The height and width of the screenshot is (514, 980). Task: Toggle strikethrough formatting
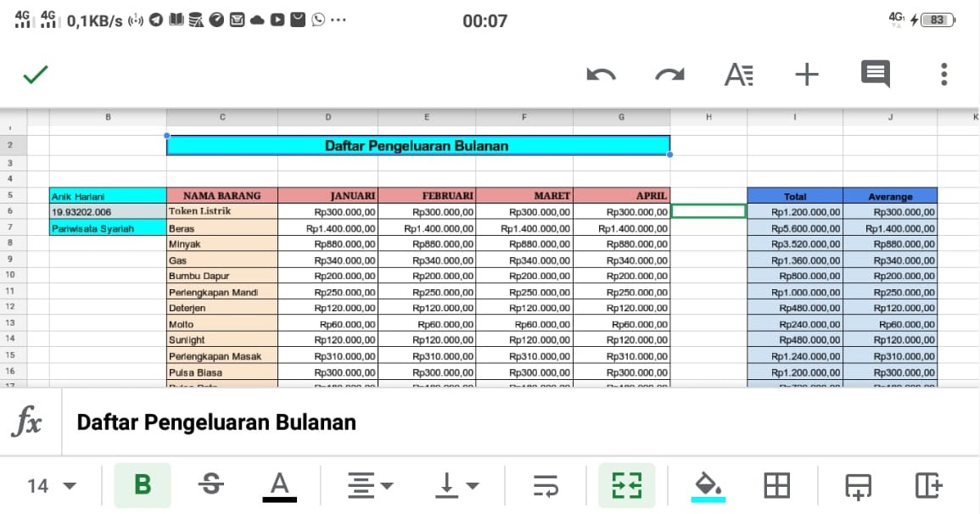point(210,485)
